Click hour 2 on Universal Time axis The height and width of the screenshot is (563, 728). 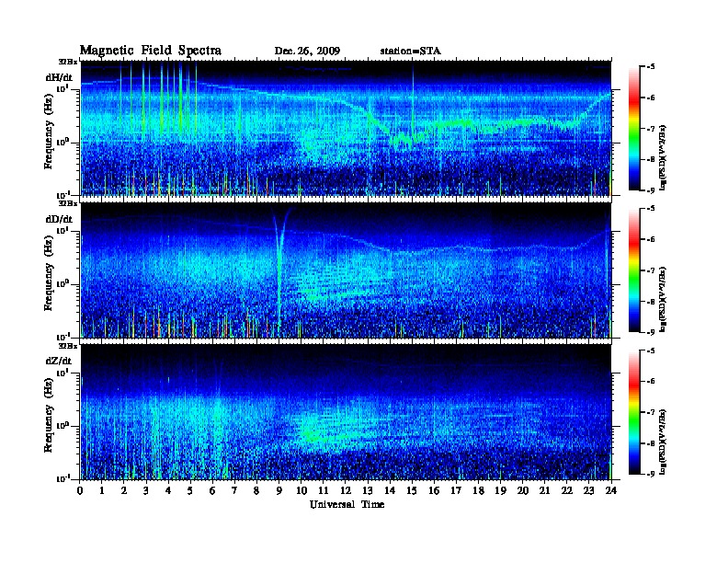click(124, 490)
